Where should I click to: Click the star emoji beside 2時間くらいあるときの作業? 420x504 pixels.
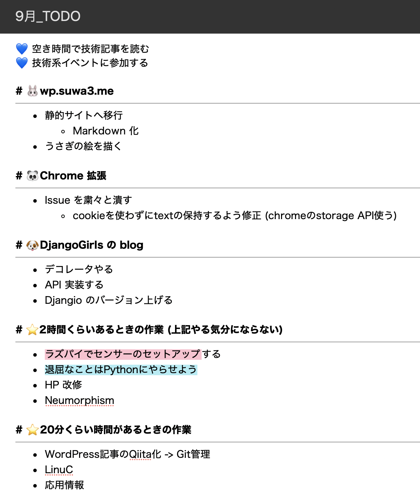pyautogui.click(x=32, y=330)
